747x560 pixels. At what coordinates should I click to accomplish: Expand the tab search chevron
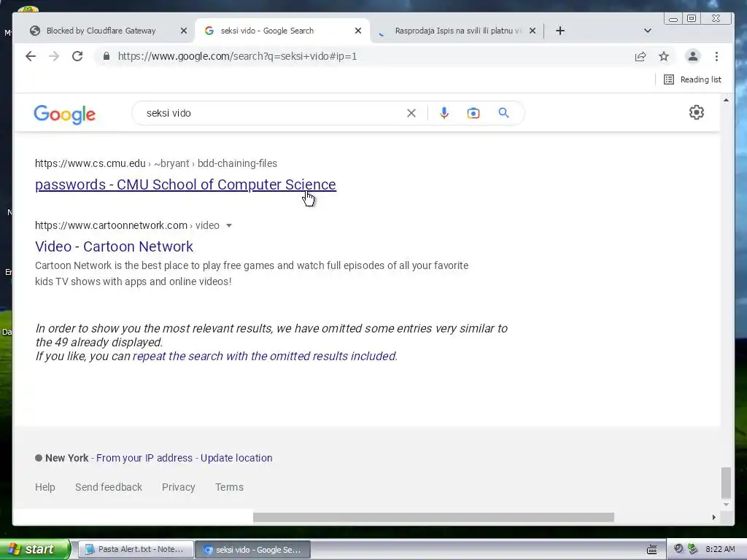(648, 31)
